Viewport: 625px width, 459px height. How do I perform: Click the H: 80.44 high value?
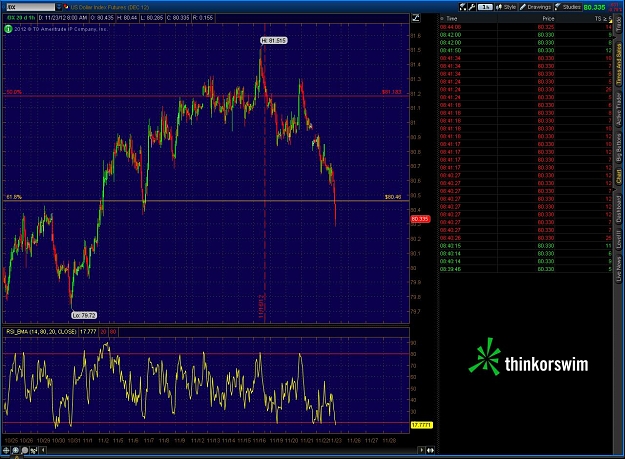pyautogui.click(x=127, y=18)
